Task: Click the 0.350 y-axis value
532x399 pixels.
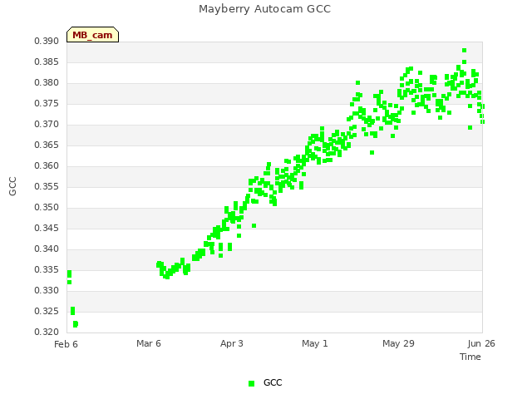Action: (47, 207)
